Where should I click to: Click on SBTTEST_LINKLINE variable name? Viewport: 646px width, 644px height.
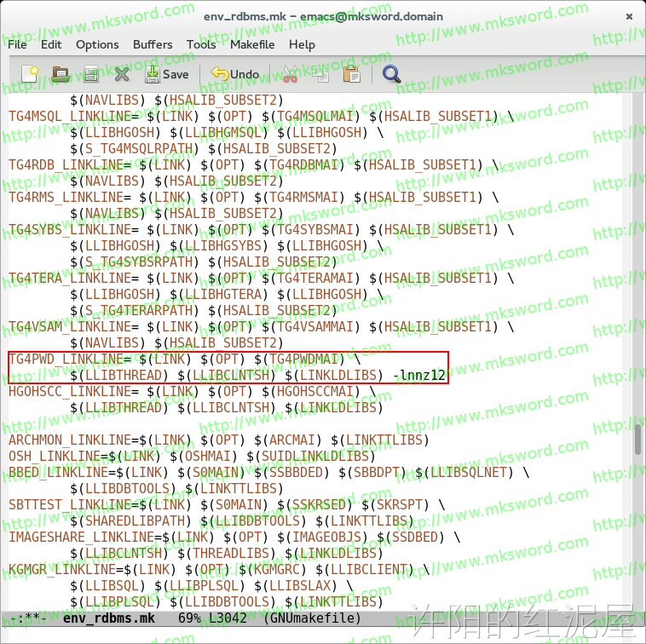click(70, 505)
